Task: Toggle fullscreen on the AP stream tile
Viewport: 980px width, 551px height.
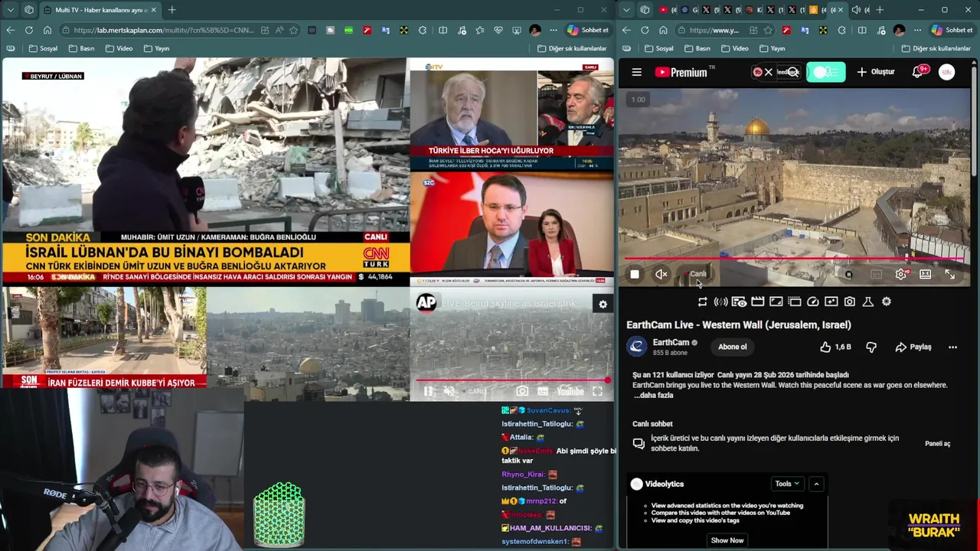Action: 597,391
